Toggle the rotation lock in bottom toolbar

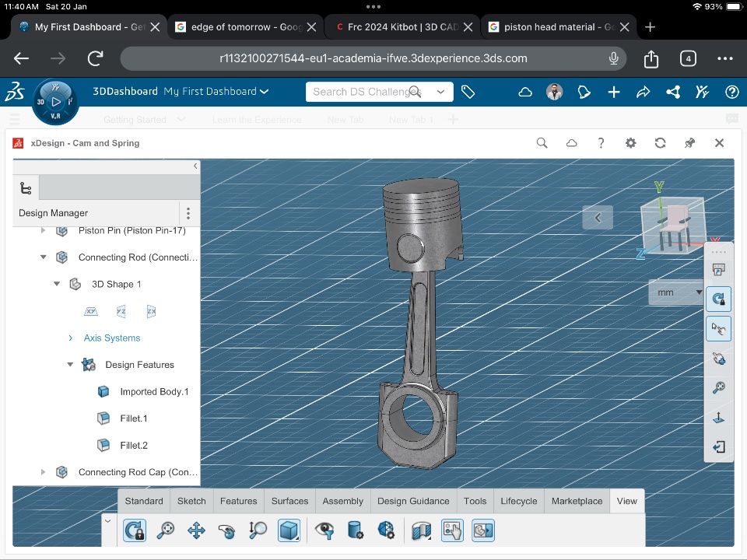135,531
